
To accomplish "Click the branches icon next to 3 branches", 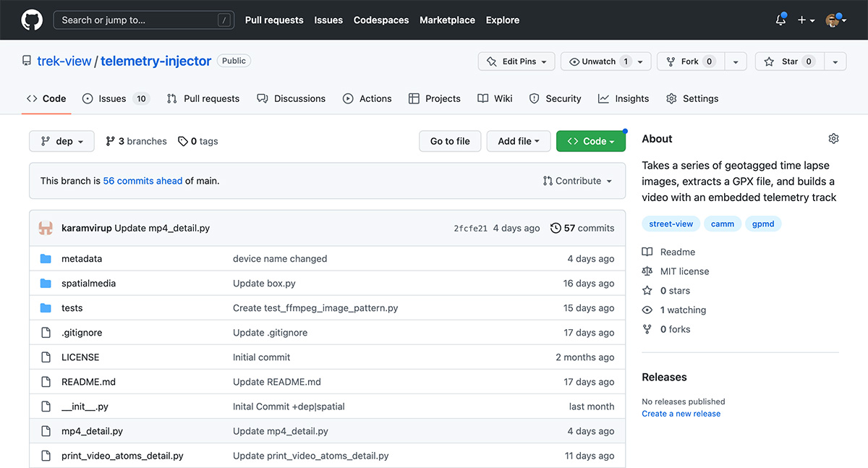I will pyautogui.click(x=111, y=142).
